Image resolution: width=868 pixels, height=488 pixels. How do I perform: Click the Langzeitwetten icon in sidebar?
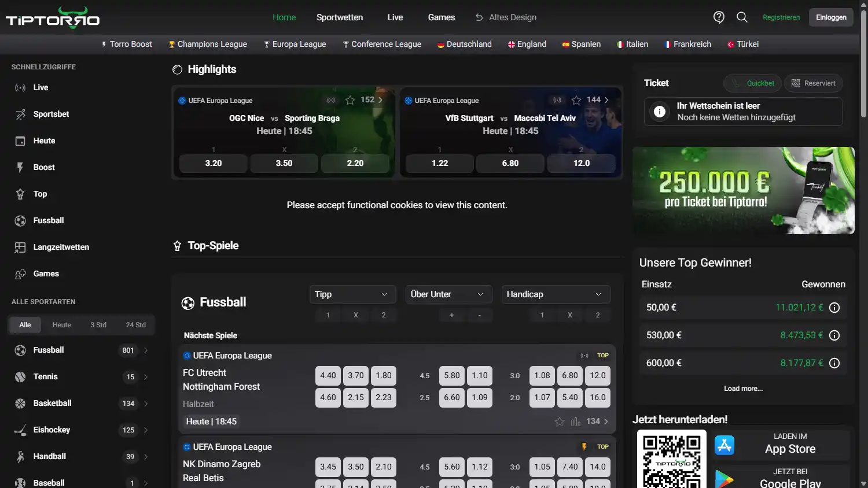(20, 247)
